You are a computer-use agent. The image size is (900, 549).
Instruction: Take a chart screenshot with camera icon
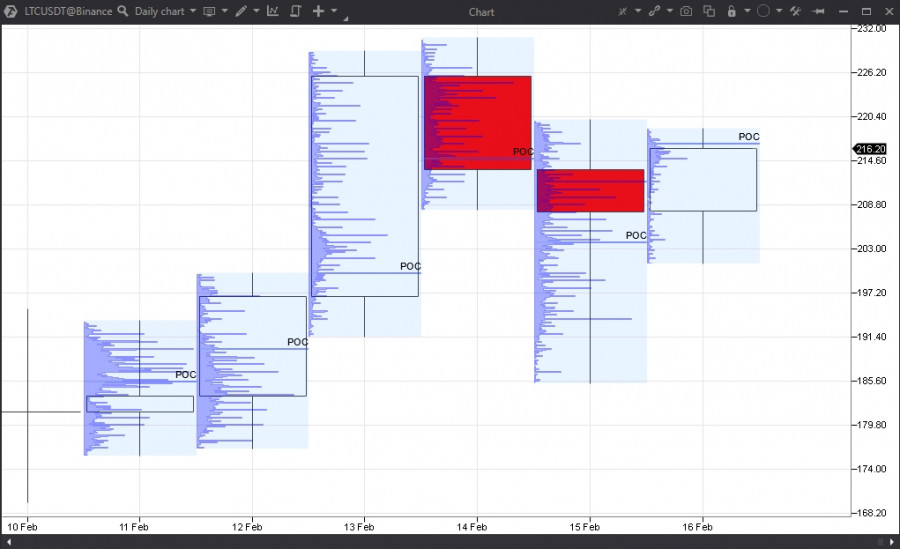[x=686, y=11]
